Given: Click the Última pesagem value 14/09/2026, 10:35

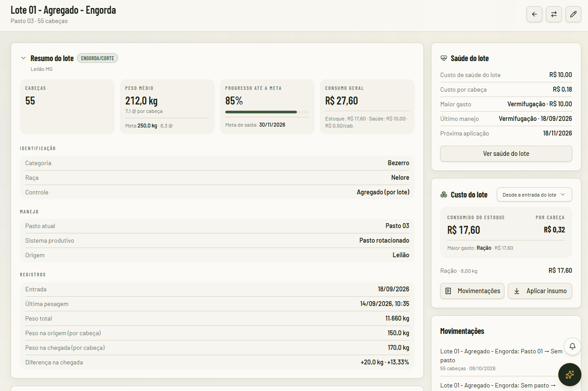Looking at the screenshot, I should point(384,304).
